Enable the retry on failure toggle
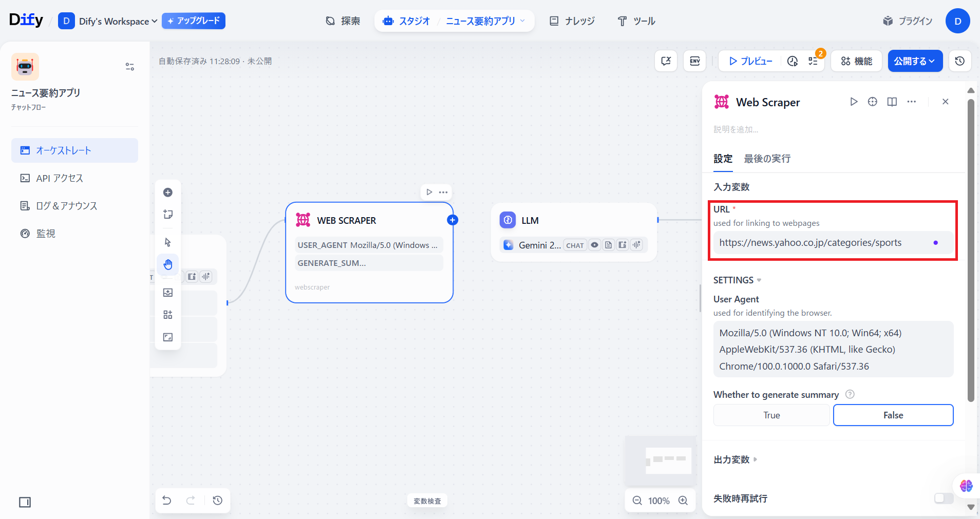Screen dimensions: 980x519 click(x=943, y=498)
